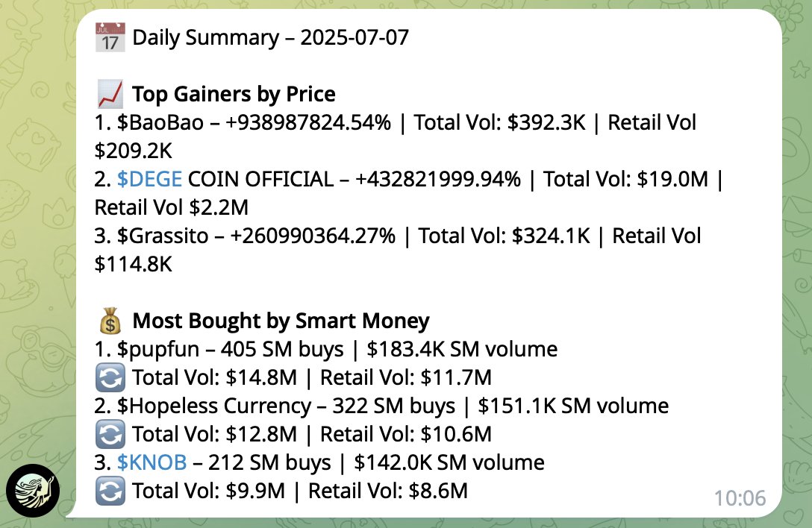Click the $pupfun 405 SM buys line
812x528 pixels.
[325, 350]
